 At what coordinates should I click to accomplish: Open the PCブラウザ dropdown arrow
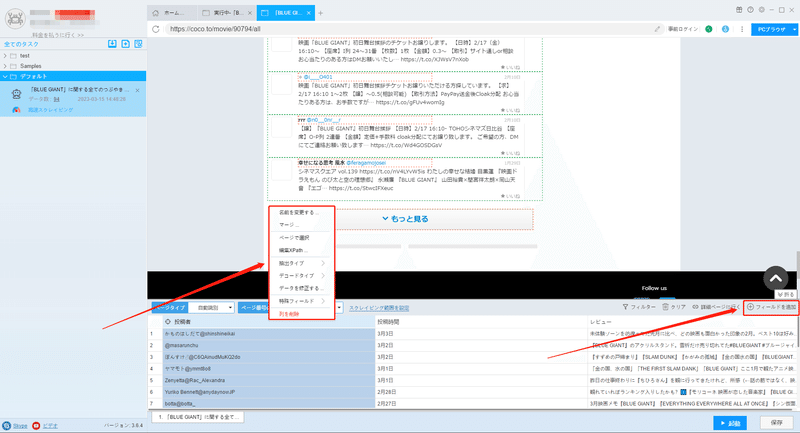(794, 30)
